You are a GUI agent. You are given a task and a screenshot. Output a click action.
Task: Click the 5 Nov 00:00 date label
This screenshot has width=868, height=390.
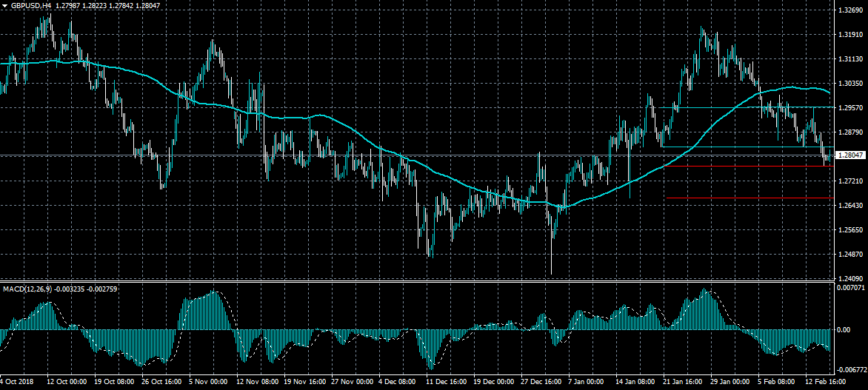pos(208,383)
